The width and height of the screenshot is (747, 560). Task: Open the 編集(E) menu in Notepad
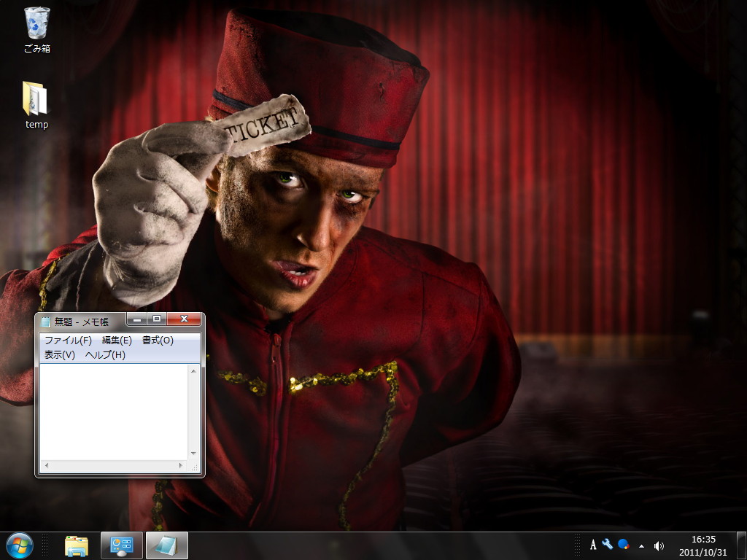(x=117, y=341)
